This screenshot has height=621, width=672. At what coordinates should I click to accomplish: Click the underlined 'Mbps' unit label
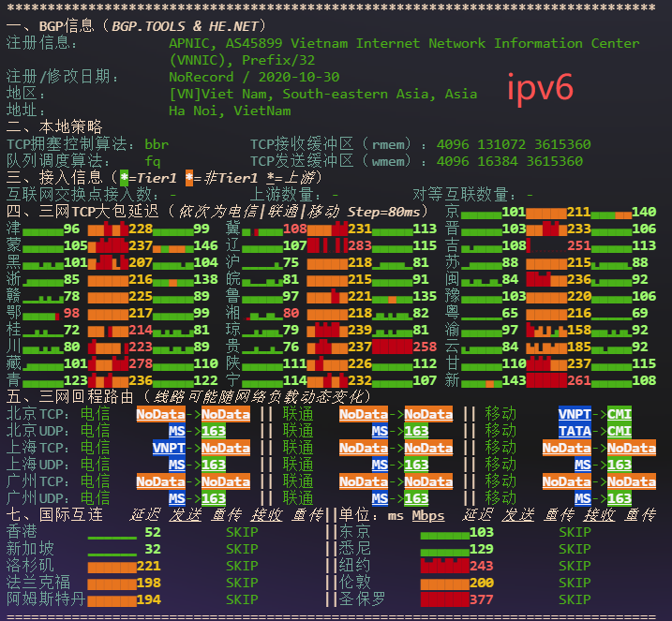click(x=428, y=516)
